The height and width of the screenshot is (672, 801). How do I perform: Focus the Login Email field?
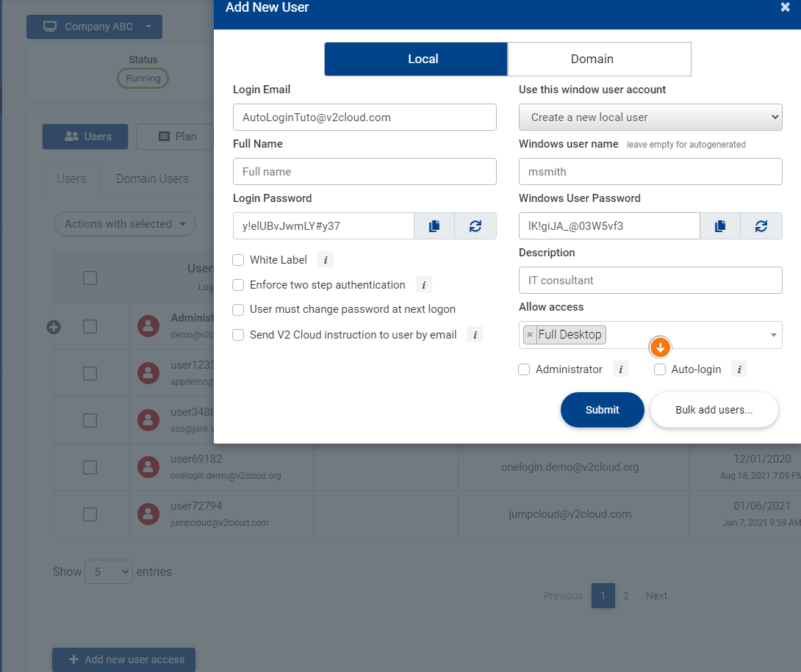click(364, 117)
